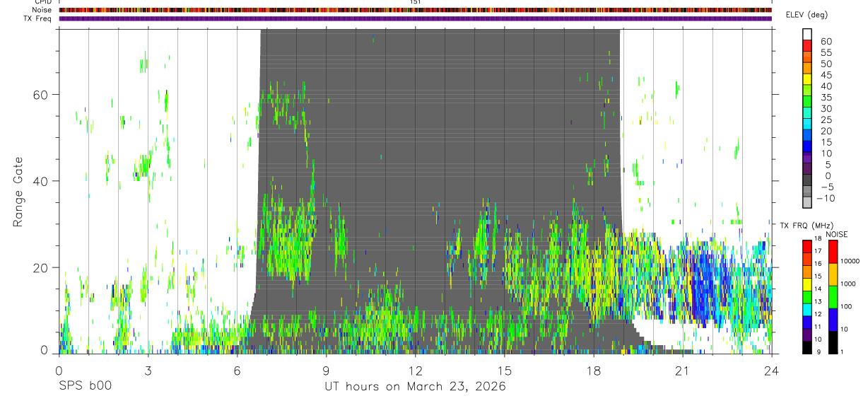Click the TX Freq row label at top
Screen dimensions: 868x401
click(39, 18)
